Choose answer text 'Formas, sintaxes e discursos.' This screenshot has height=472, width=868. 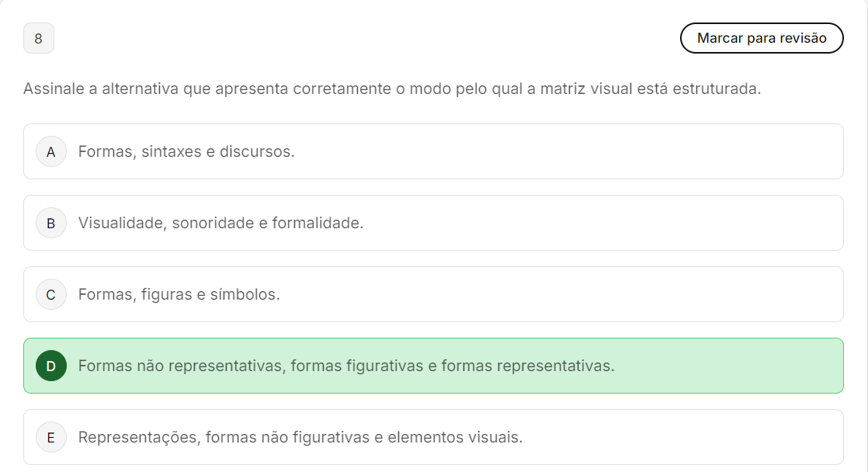click(x=186, y=151)
